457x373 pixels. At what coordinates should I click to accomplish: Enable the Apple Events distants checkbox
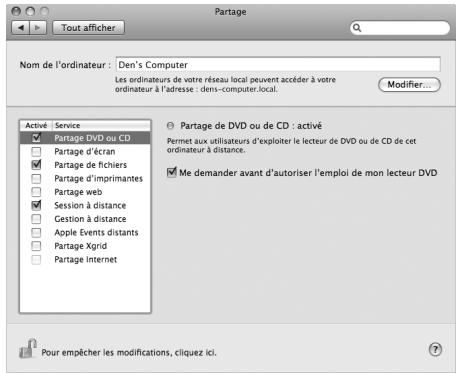tap(36, 232)
